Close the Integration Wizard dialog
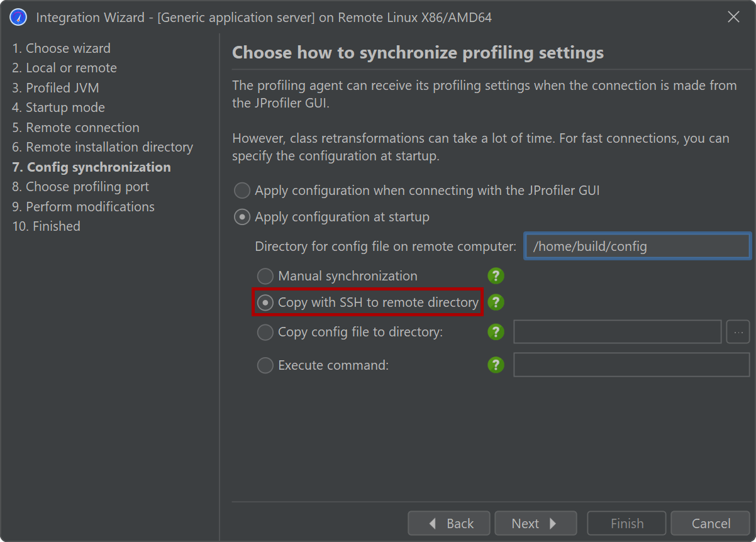This screenshot has height=542, width=756. 733,18
